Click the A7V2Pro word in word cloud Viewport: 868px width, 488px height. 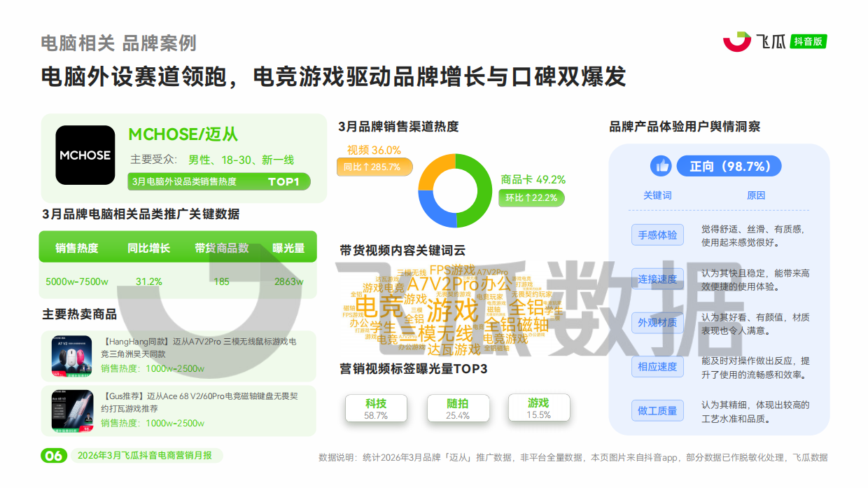click(x=444, y=284)
